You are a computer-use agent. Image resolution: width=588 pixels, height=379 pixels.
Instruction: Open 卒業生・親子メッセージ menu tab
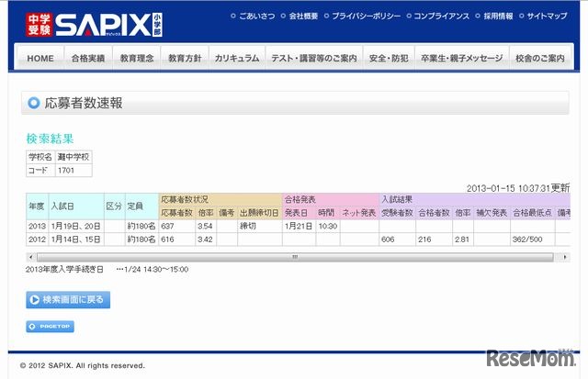tap(462, 58)
